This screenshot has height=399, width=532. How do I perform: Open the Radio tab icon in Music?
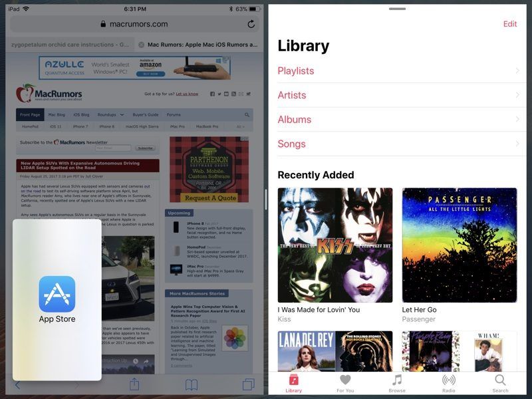(449, 382)
